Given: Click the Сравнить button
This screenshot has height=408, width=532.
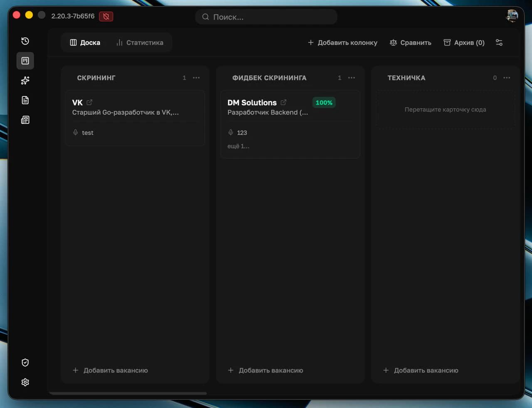Looking at the screenshot, I should 410,42.
